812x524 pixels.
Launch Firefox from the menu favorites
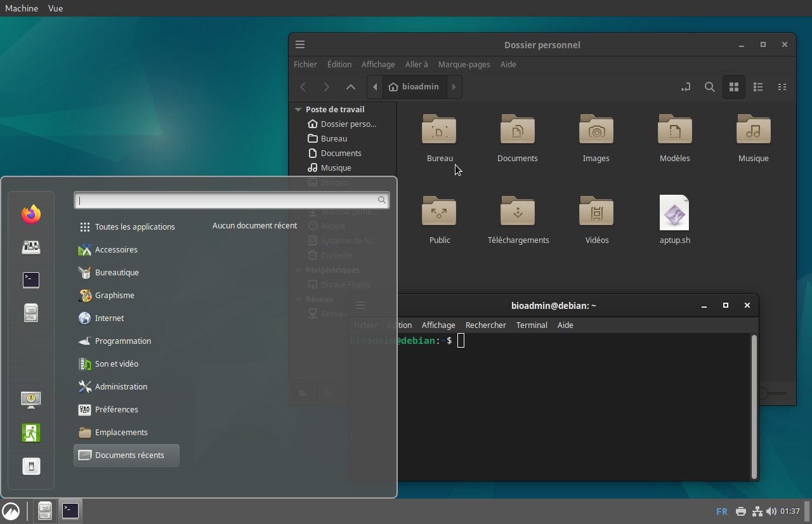click(31, 214)
